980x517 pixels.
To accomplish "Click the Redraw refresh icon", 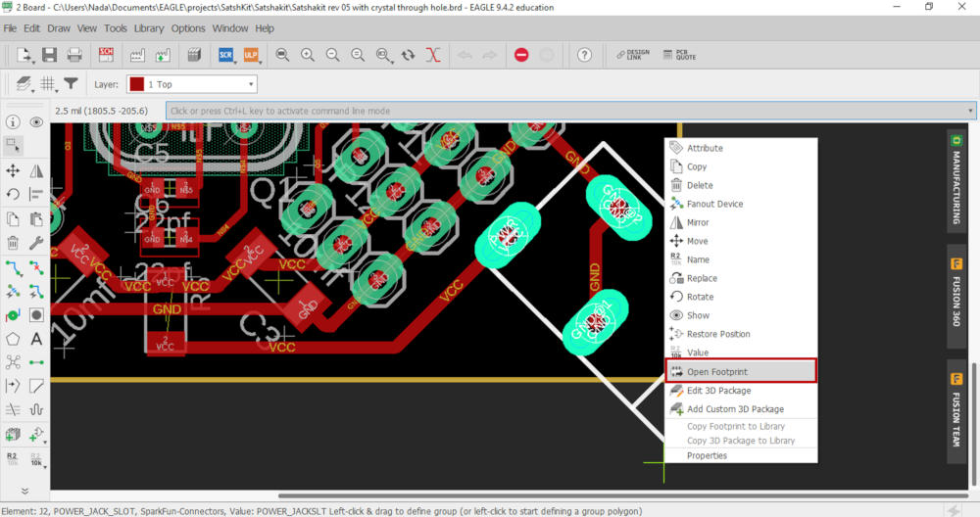I will (408, 55).
